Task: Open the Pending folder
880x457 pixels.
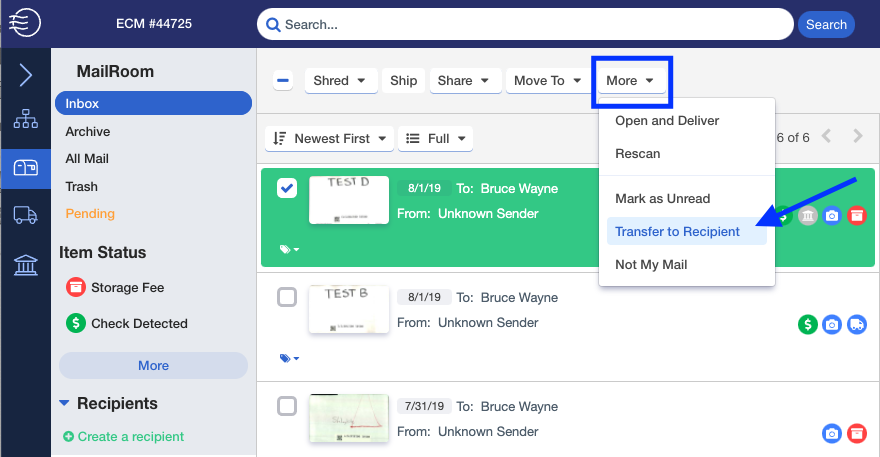Action: coord(90,213)
